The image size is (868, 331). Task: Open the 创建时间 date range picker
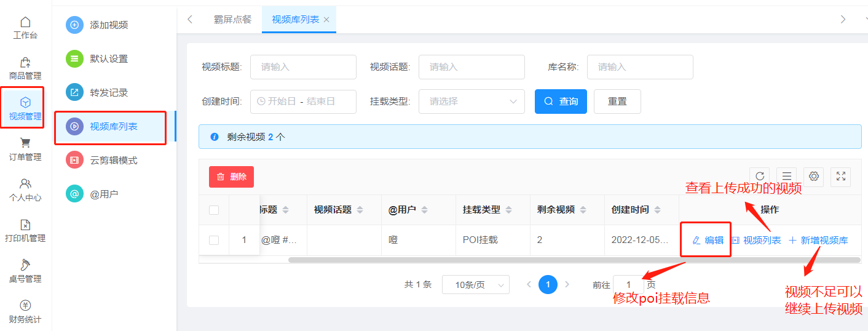[303, 102]
